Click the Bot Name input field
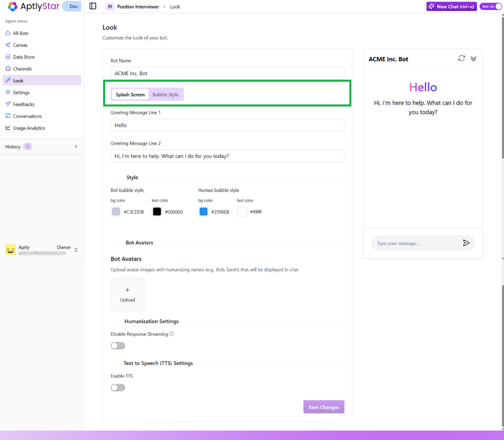This screenshot has width=504, height=440. coord(227,73)
